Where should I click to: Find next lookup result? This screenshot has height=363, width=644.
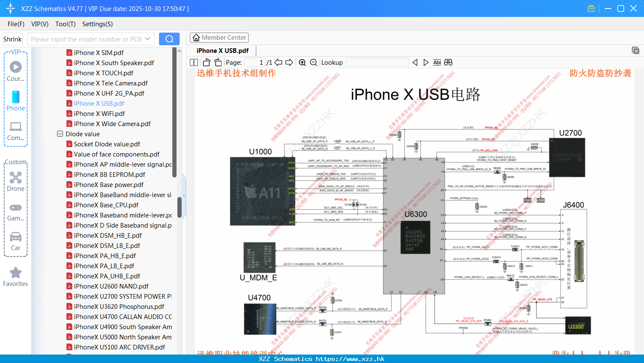[x=426, y=62]
